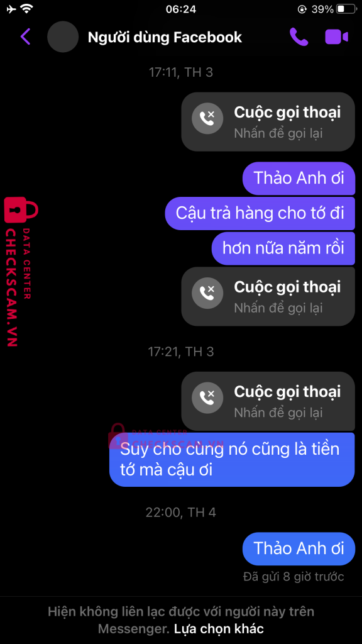Select message hơn nữa năm rồi
The width and height of the screenshot is (362, 644).
(x=283, y=248)
